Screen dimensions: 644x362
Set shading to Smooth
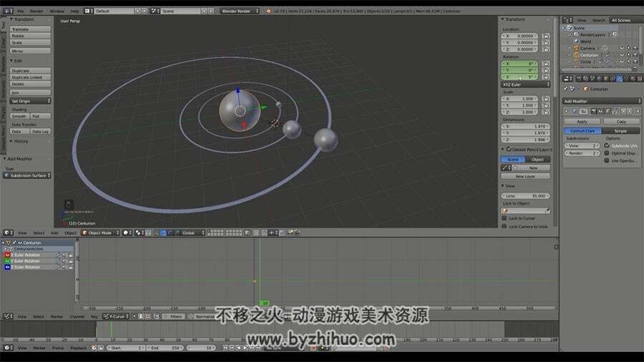pyautogui.click(x=19, y=116)
